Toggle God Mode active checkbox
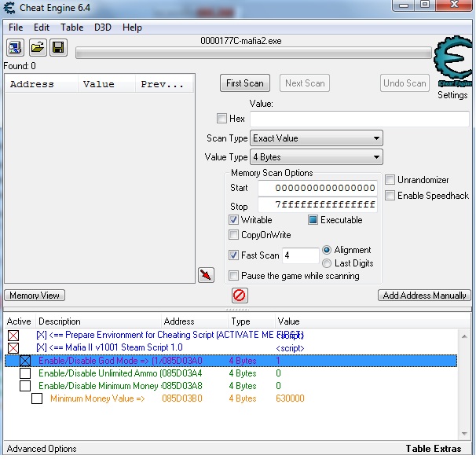The width and height of the screenshot is (476, 459). [25, 361]
